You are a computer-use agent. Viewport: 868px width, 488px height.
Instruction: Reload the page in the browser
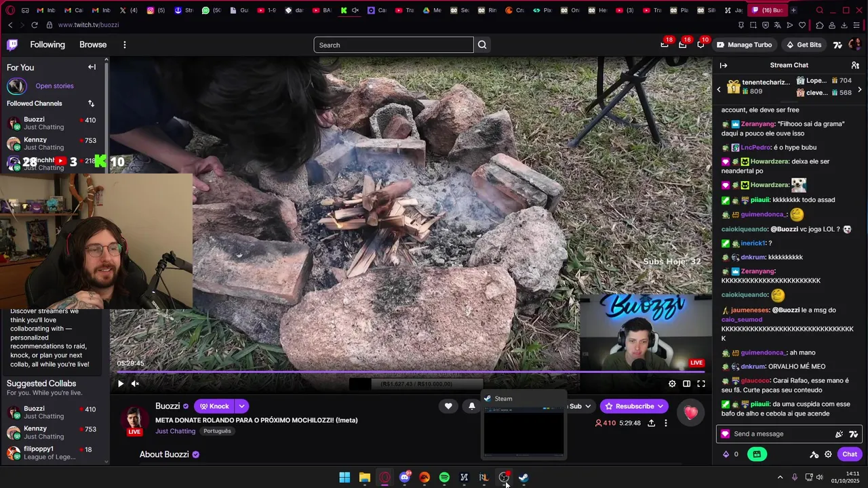point(34,25)
